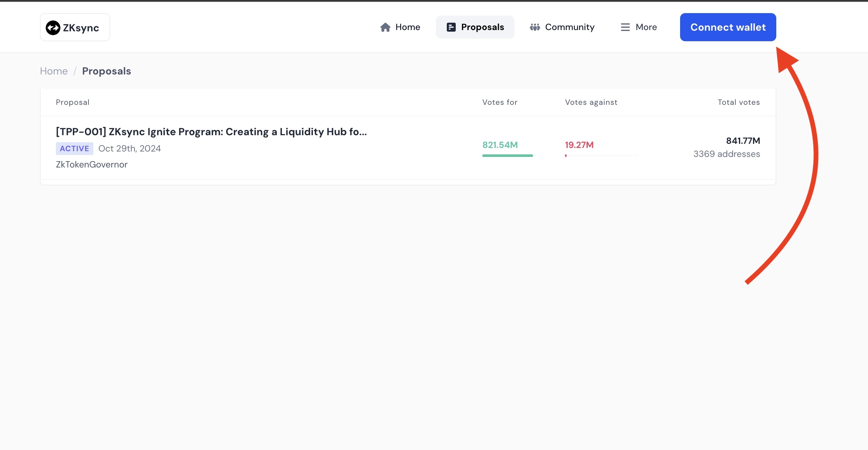Click the ZkTokenGovernor label
Screen dimensions: 868x450
tap(92, 165)
